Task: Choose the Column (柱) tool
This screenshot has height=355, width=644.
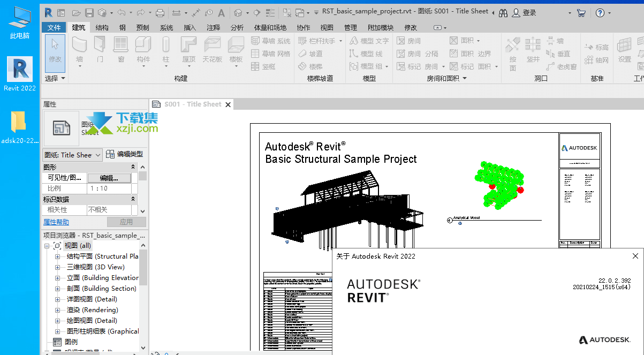Action: pos(166,52)
